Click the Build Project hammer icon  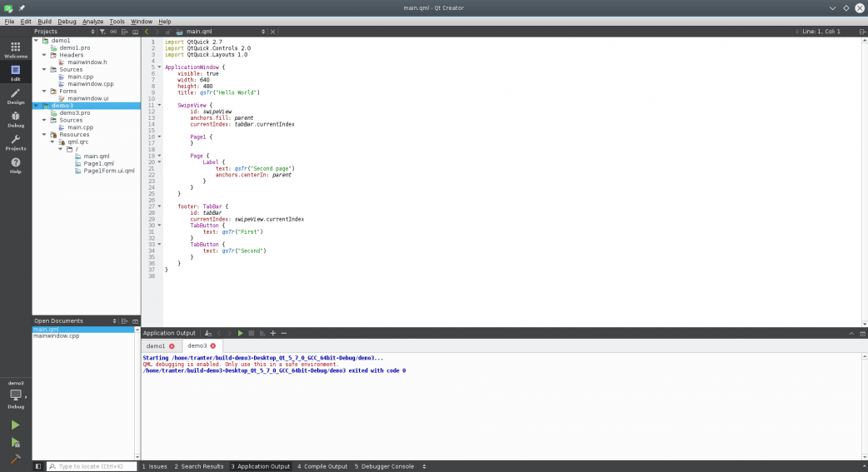(16, 459)
